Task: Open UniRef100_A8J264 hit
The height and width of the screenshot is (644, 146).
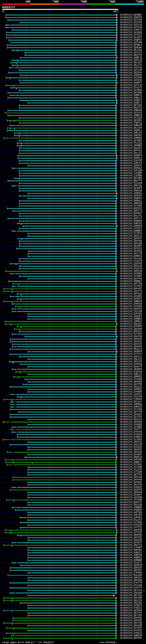Action: (x=131, y=50)
